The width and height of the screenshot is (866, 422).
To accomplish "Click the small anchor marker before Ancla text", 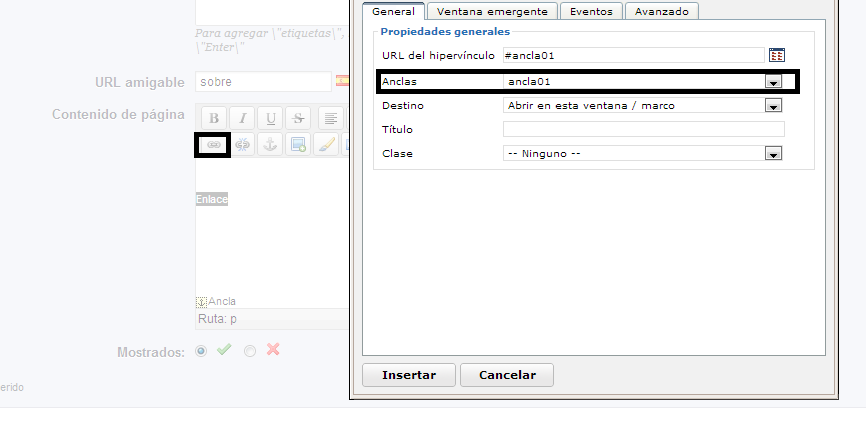I will [202, 302].
